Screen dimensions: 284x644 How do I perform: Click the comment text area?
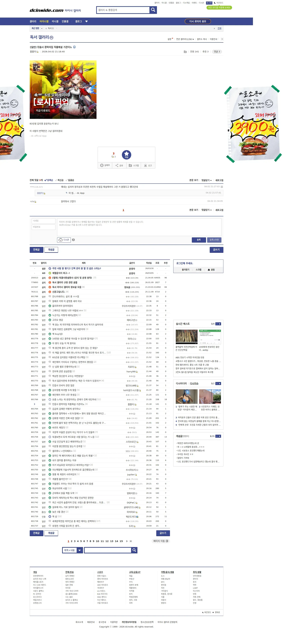[139, 227]
